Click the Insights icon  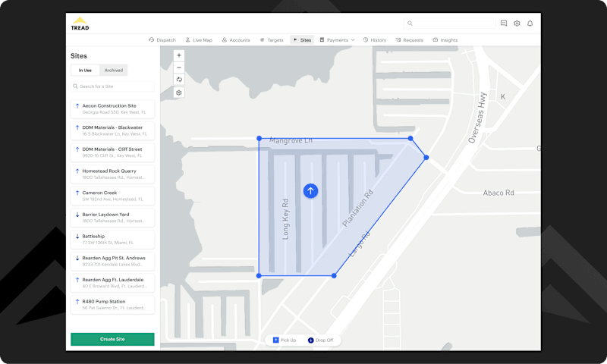click(x=435, y=40)
